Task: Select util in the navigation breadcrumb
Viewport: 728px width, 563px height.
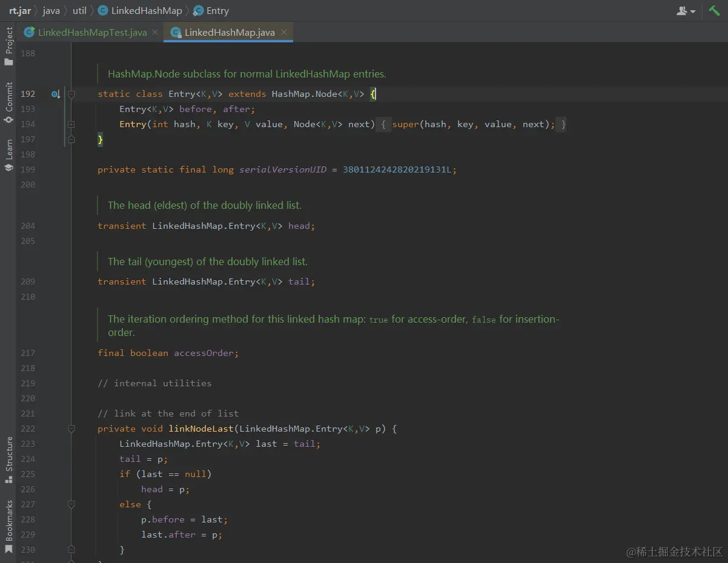Action: tap(79, 11)
